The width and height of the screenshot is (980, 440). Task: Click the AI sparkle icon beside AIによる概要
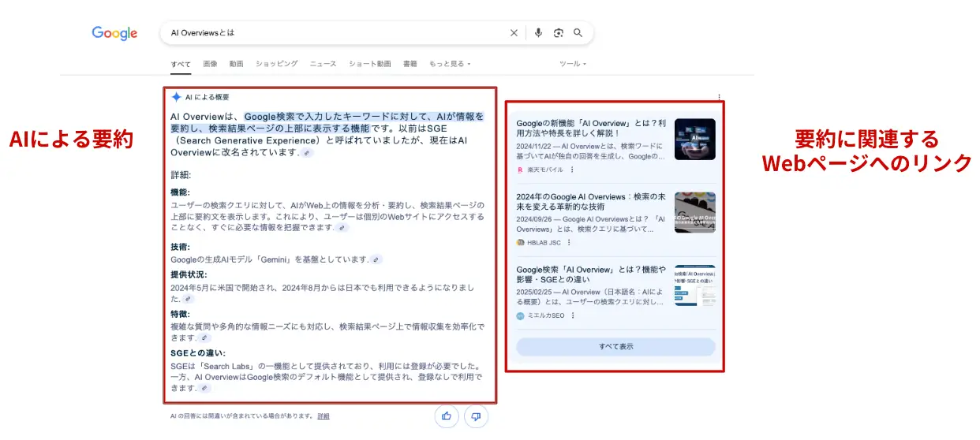click(176, 97)
